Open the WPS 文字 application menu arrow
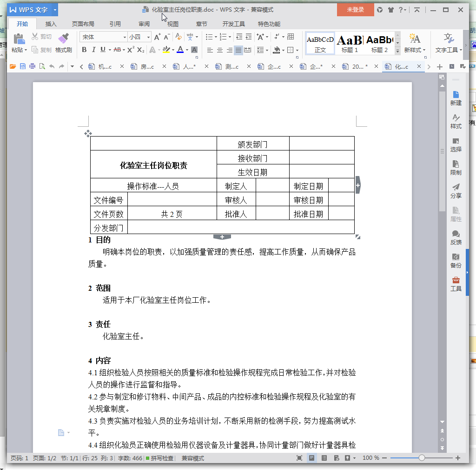Viewport: 476px width, 470px height. (55, 10)
